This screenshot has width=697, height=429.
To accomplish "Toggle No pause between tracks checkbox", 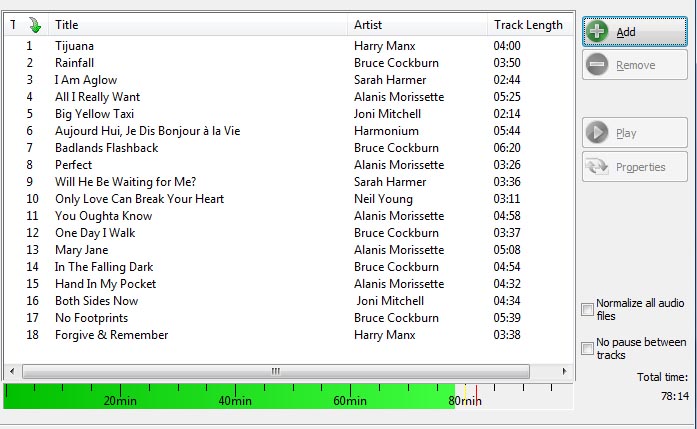I will tap(587, 348).
